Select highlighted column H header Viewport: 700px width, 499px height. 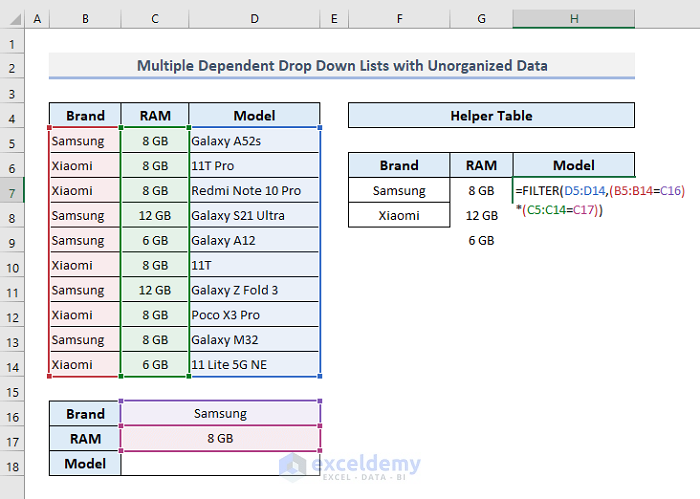574,19
